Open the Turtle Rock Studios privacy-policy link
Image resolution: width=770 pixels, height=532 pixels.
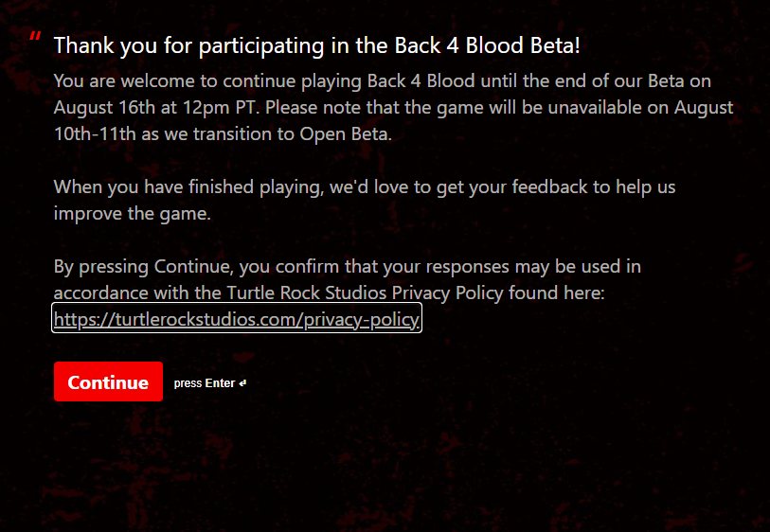pos(236,320)
